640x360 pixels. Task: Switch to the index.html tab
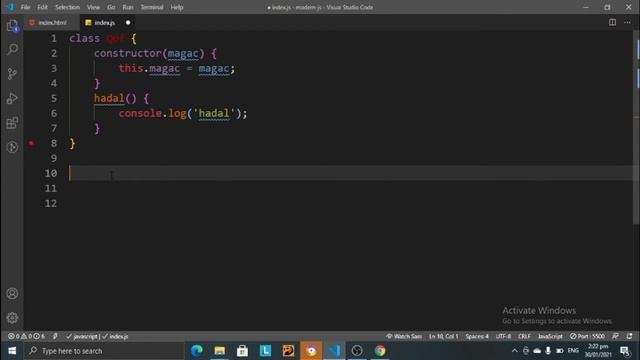(52, 23)
